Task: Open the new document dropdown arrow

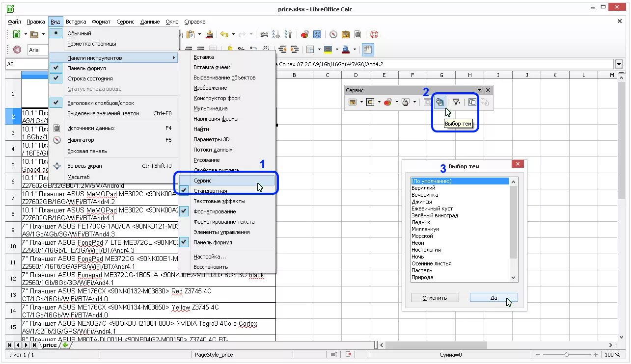Action: point(25,34)
